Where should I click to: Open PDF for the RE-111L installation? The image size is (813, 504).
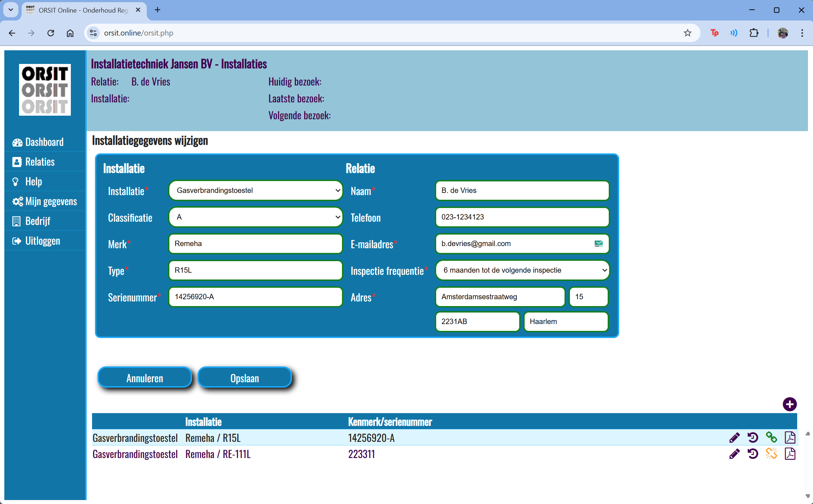(x=790, y=454)
